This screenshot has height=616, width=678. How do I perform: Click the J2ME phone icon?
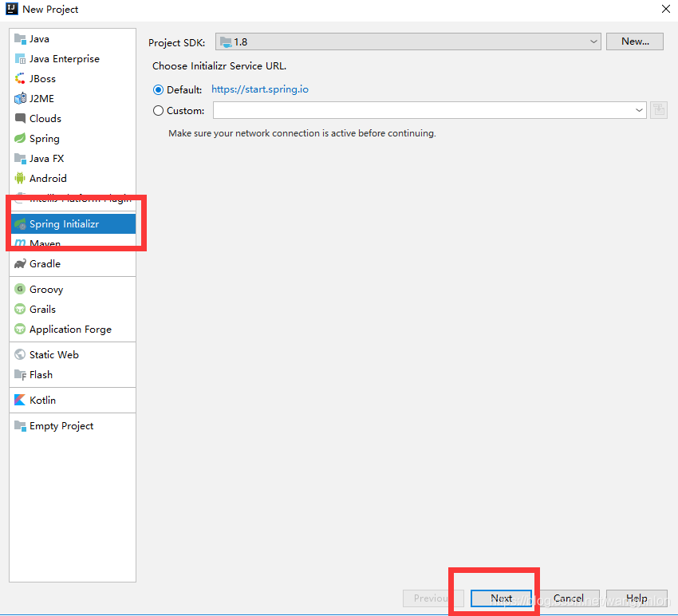tap(20, 99)
